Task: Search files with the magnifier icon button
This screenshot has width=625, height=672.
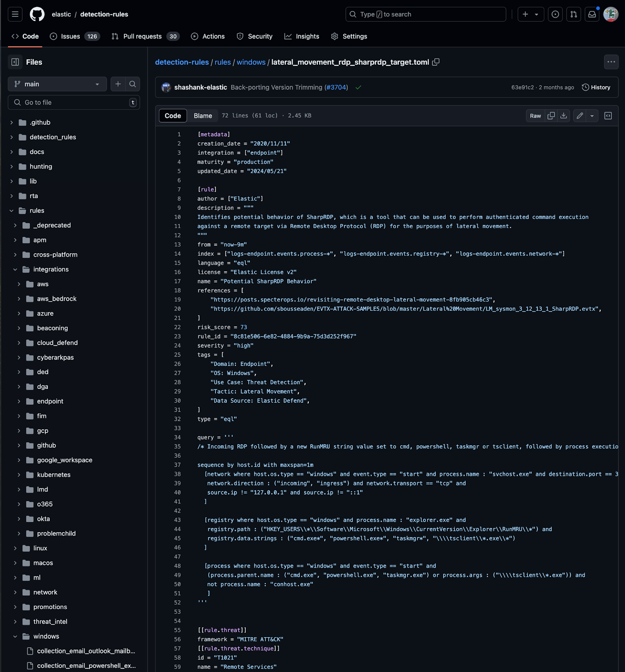Action: point(133,84)
